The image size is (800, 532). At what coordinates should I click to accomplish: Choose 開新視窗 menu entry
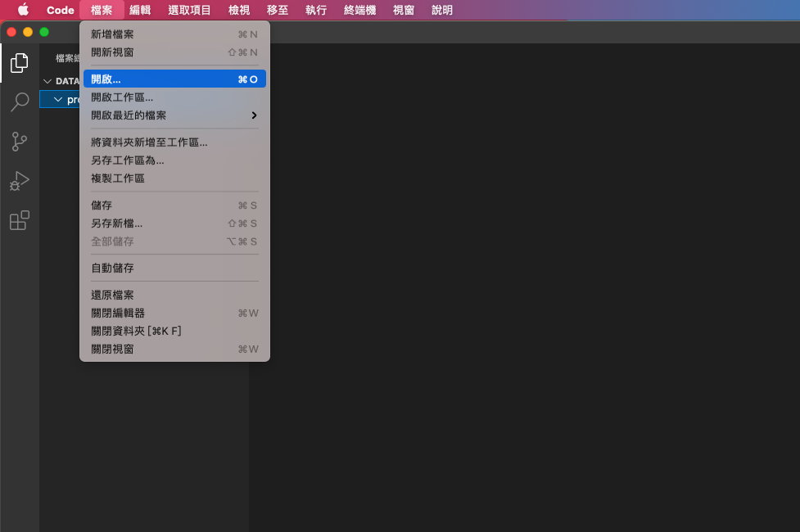pyautogui.click(x=174, y=52)
